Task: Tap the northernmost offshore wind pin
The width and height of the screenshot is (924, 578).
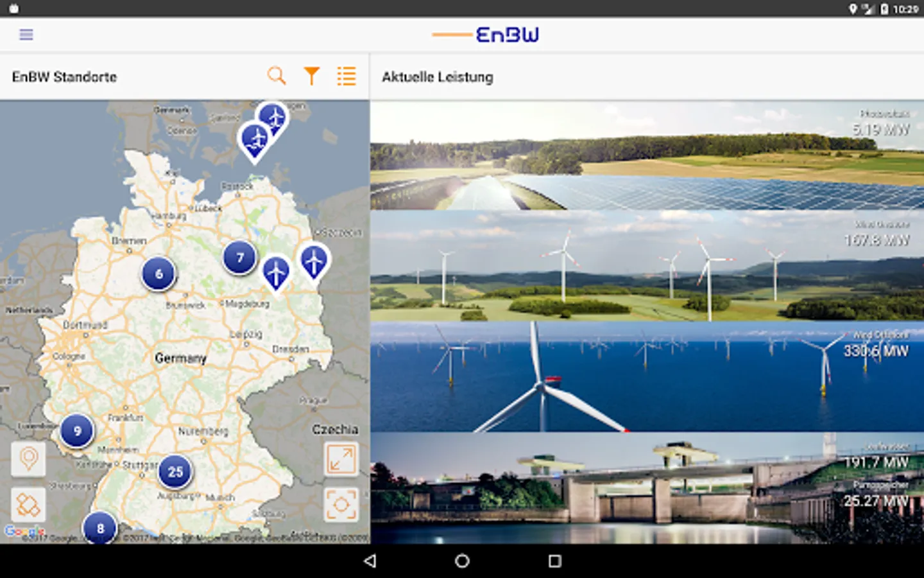Action: click(274, 118)
